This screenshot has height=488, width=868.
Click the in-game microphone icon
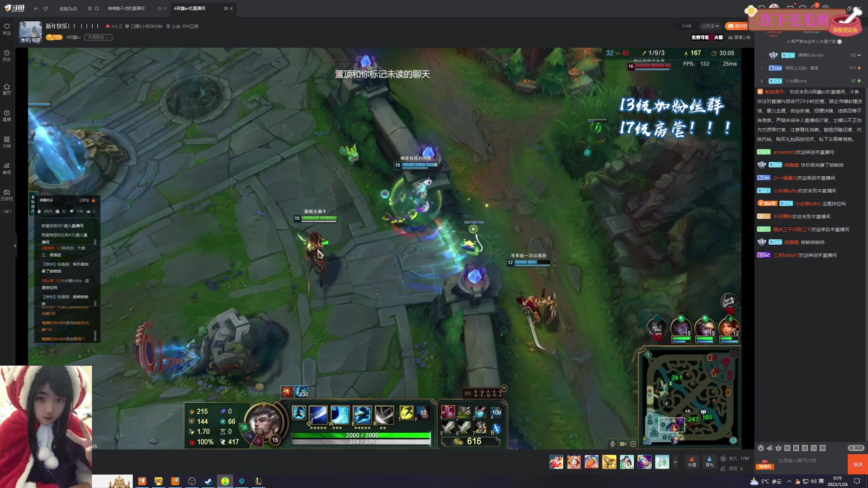(613, 444)
